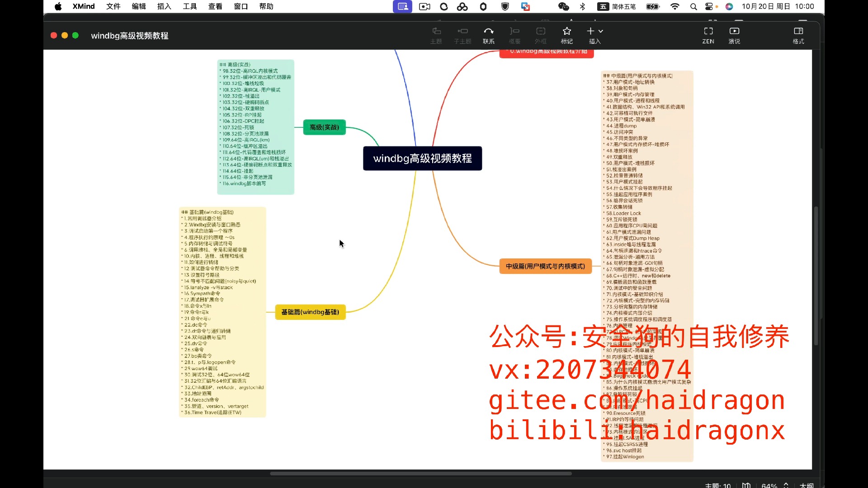868x488 pixels.
Task: Select the 基础篇(windbg基础) topic node
Action: (310, 312)
